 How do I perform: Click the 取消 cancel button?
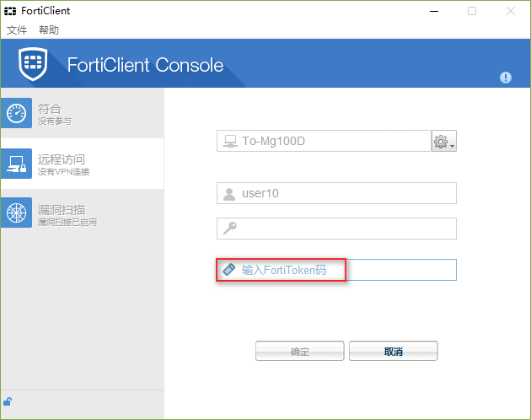(x=394, y=351)
